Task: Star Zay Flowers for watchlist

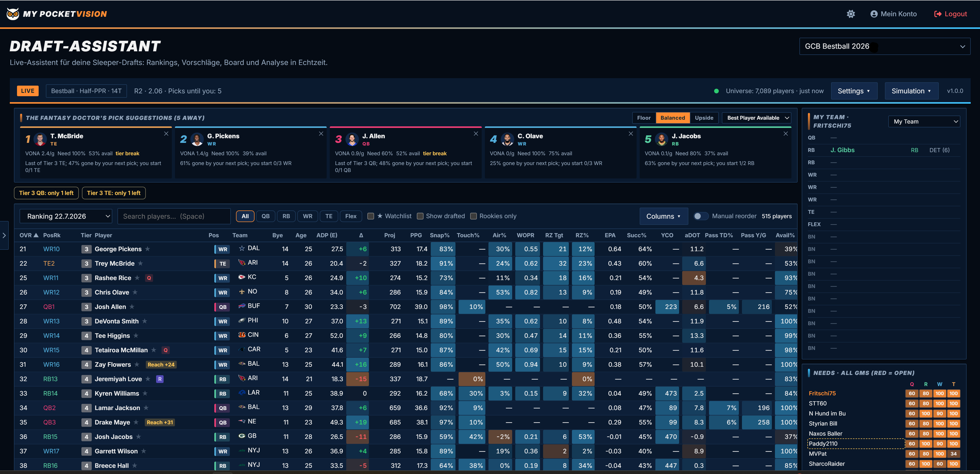Action: click(137, 364)
